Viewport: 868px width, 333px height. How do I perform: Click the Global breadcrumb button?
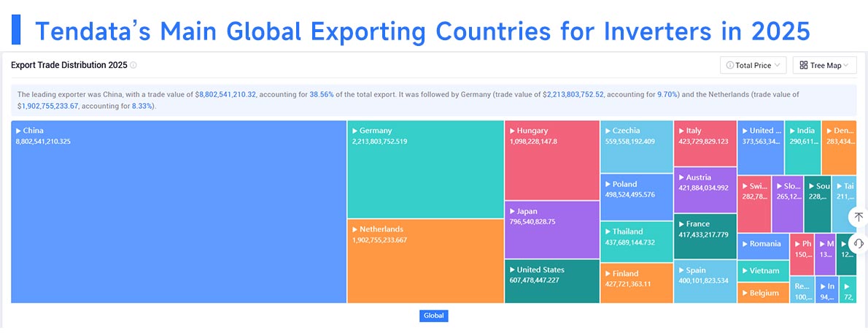tap(434, 315)
